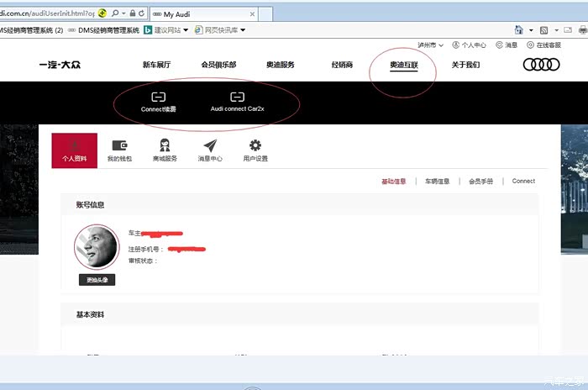This screenshot has width=588, height=390.
Task: Expand the 泸州市 city dropdown
Action: coord(430,45)
